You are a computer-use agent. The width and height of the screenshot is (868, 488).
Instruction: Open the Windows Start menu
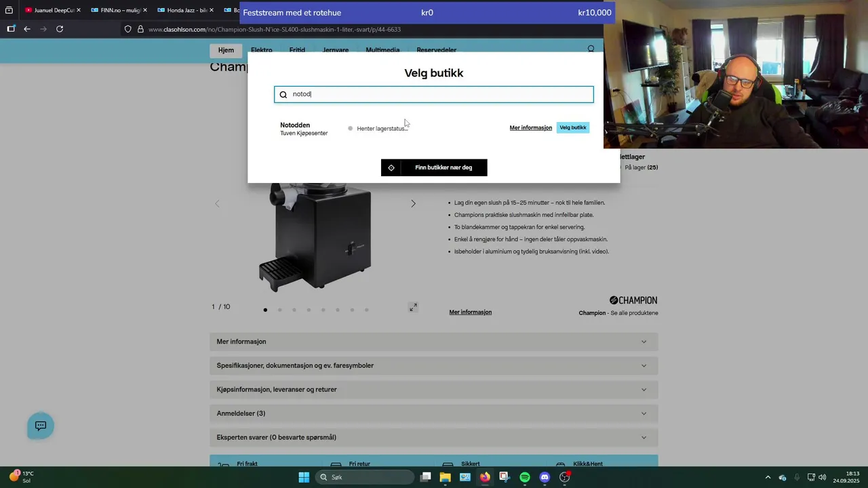tap(304, 477)
